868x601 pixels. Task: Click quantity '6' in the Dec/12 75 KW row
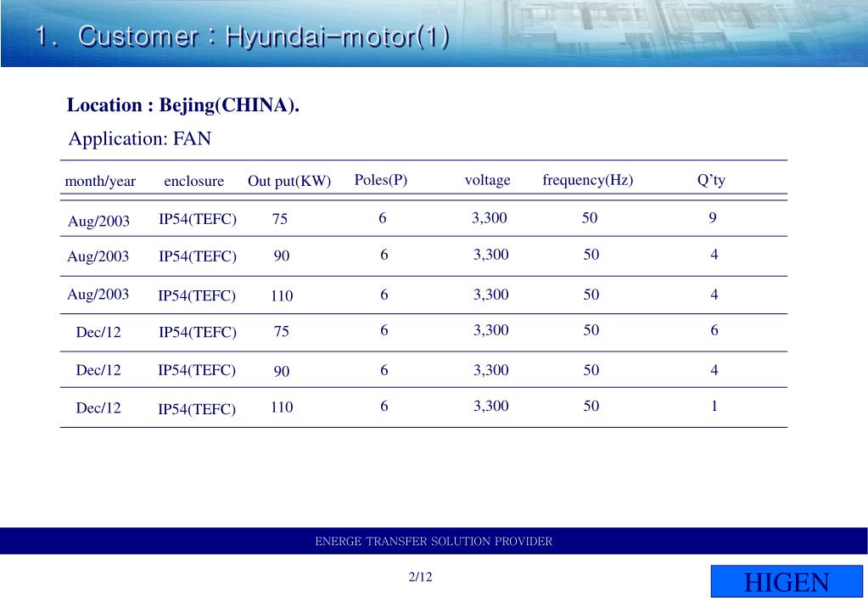tap(714, 330)
